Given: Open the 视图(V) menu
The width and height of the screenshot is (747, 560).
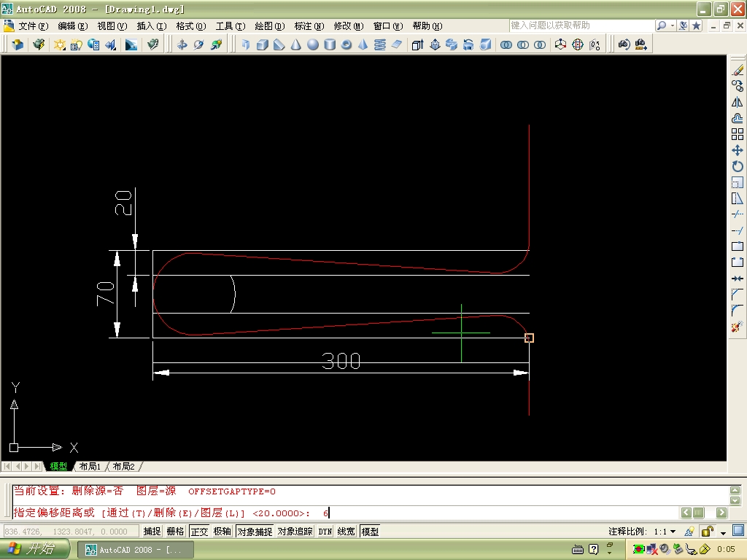Looking at the screenshot, I should click(x=112, y=26).
